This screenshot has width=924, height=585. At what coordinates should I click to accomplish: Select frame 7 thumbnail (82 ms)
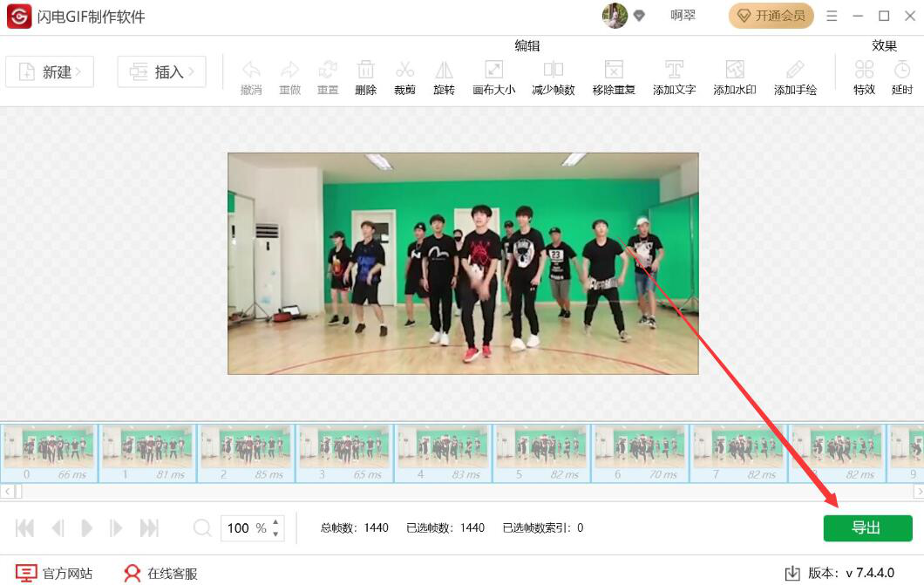[x=738, y=452]
